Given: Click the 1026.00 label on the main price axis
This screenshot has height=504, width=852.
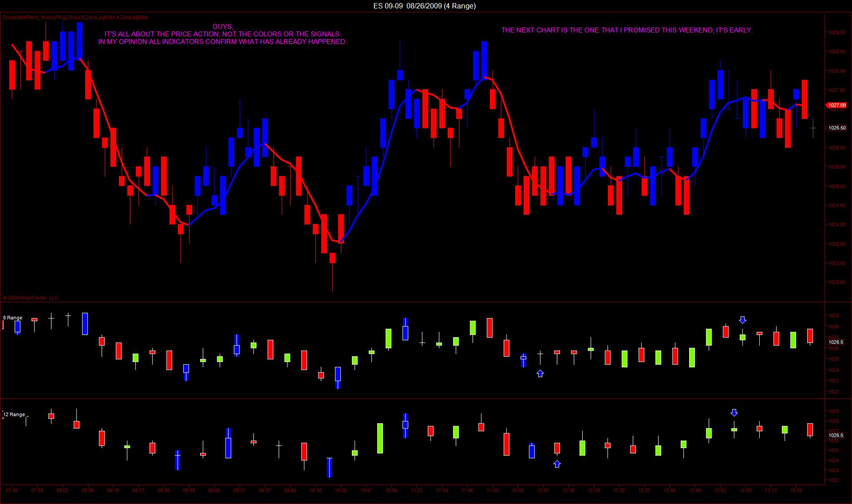Looking at the screenshot, I should pyautogui.click(x=836, y=148).
